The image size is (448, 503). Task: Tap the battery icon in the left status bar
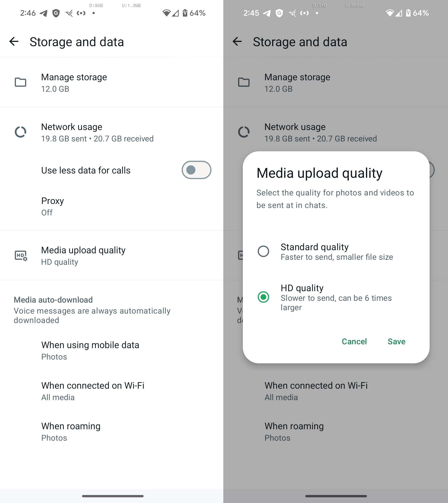185,13
